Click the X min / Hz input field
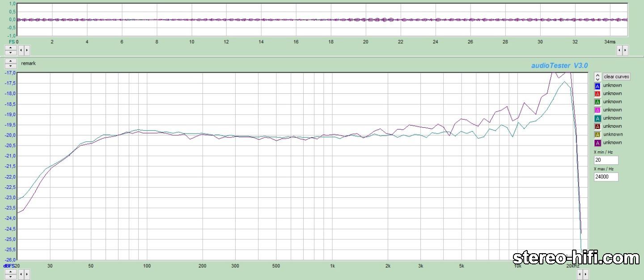Image resolution: width=644 pixels, height=280 pixels. (x=606, y=160)
